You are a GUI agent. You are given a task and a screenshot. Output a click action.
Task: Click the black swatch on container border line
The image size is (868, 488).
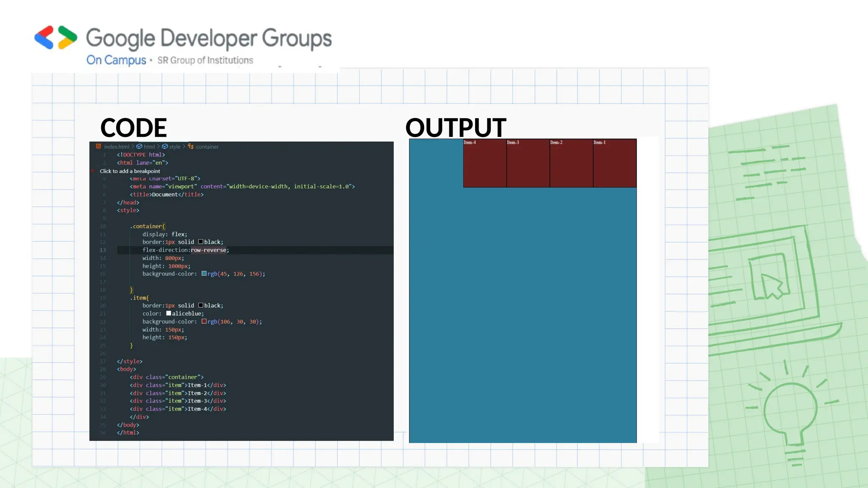pos(201,242)
